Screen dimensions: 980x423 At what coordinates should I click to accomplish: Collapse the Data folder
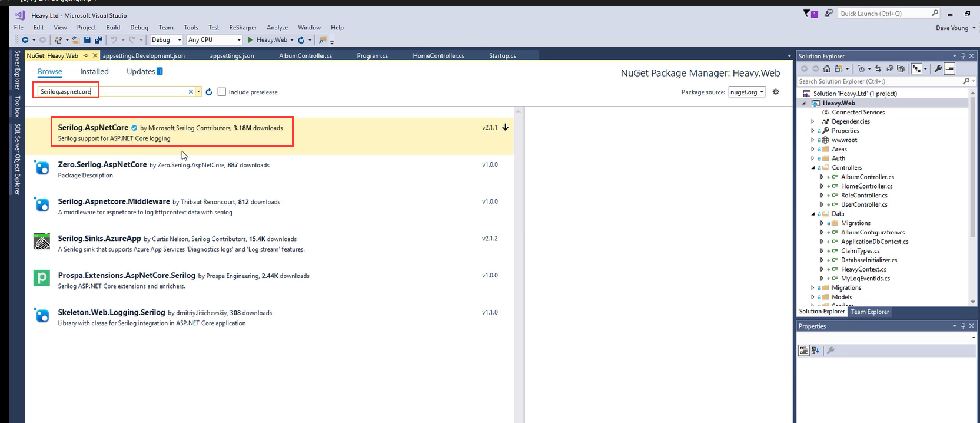click(x=813, y=214)
